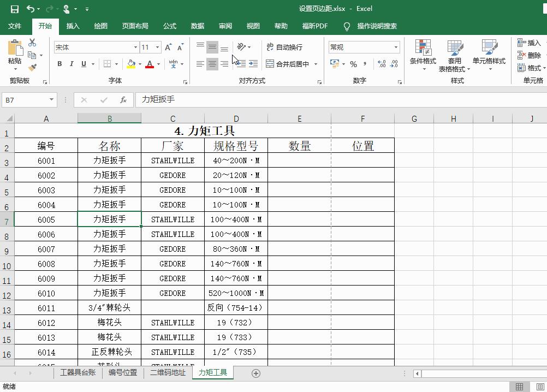
Task: Open the font size dropdown showing 11
Action: (157, 46)
